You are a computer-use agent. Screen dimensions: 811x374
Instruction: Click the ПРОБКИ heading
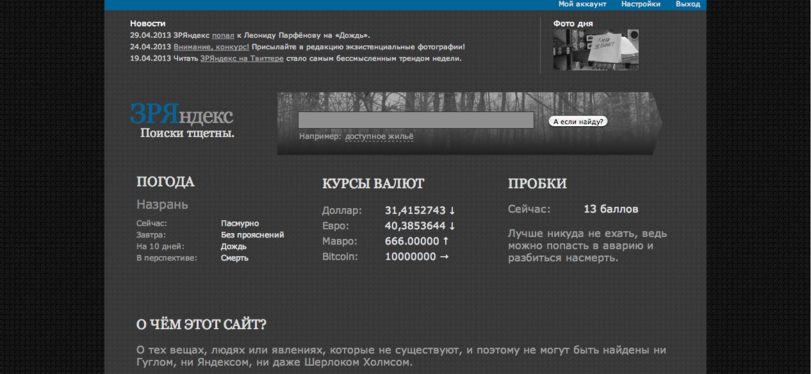537,184
